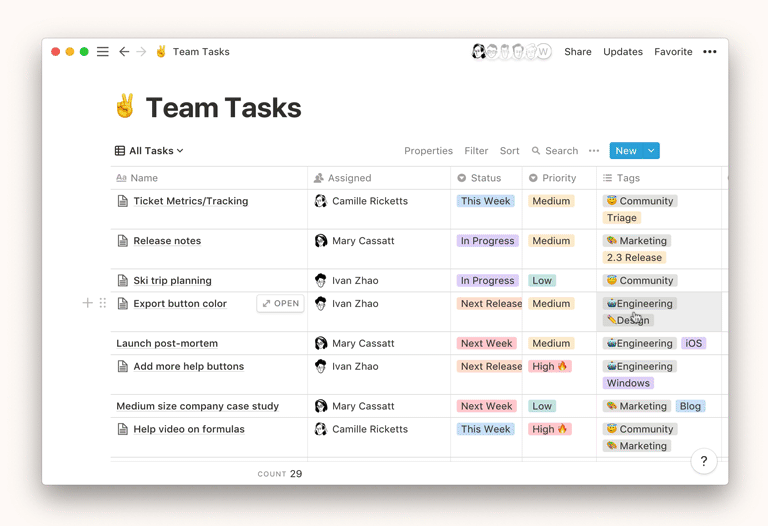Open the dropdown arrow on New button

tap(651, 151)
